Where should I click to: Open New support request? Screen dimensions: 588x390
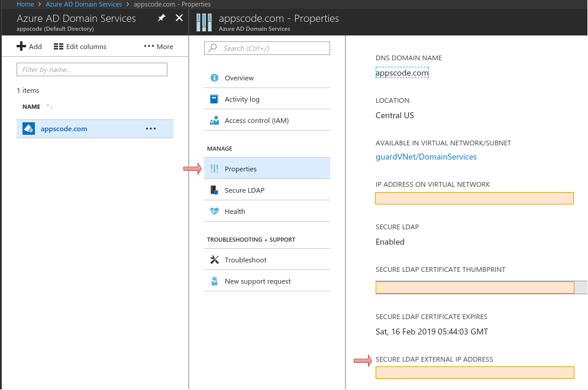(267, 281)
